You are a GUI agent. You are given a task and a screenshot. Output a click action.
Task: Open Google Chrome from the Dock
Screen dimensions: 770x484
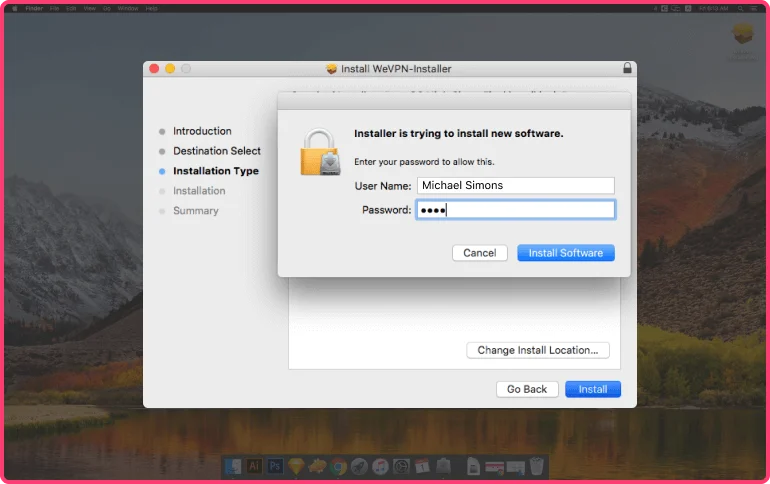(x=338, y=466)
